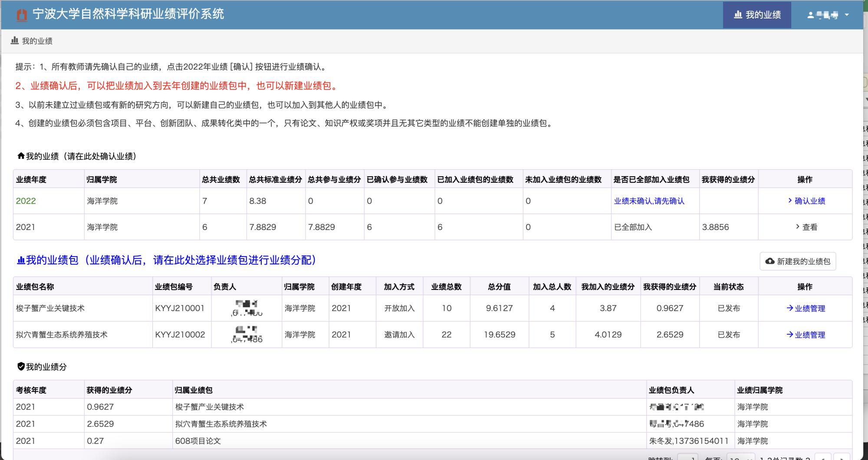Click the bar chart icon in breadcrumb
The height and width of the screenshot is (460, 868).
click(x=15, y=41)
